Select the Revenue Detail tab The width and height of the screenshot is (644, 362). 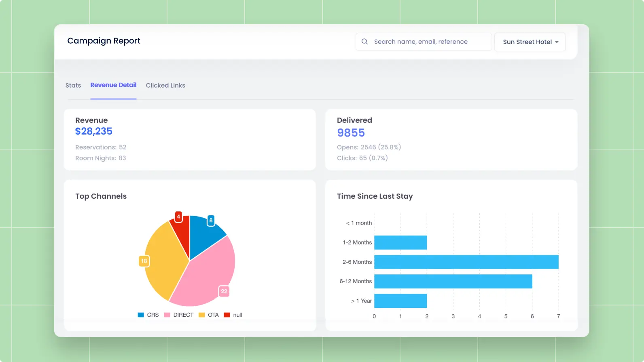click(x=113, y=85)
